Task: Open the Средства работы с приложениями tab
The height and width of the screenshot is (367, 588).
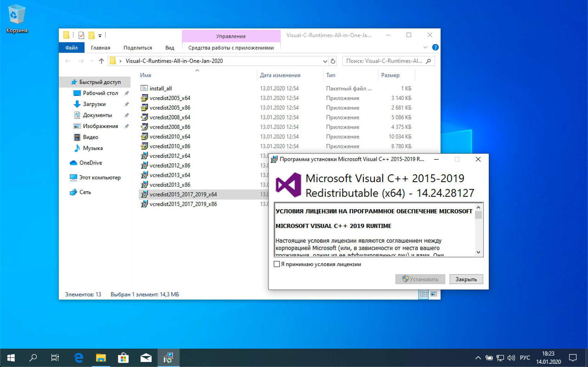Action: [231, 48]
